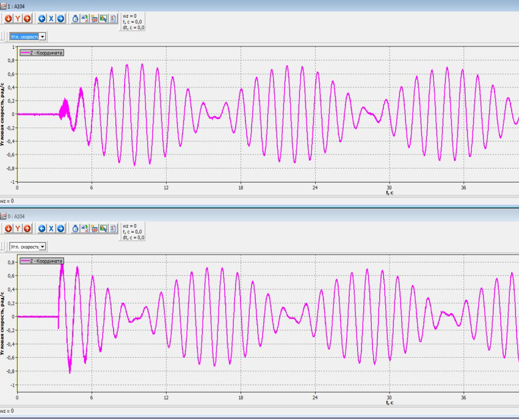This screenshot has width=519, height=420.
Task: Click title bar of window '0 : A104'
Action: click(244, 215)
